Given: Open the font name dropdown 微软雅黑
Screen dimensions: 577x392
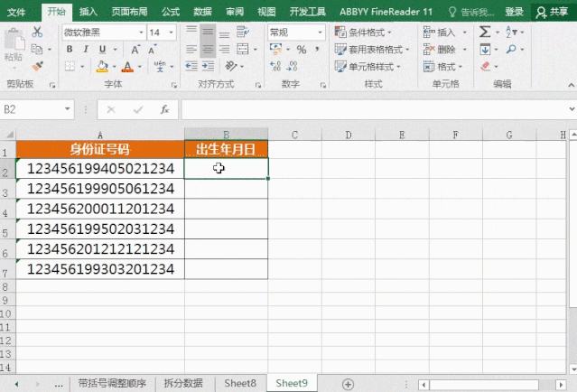Looking at the screenshot, I should 141,33.
